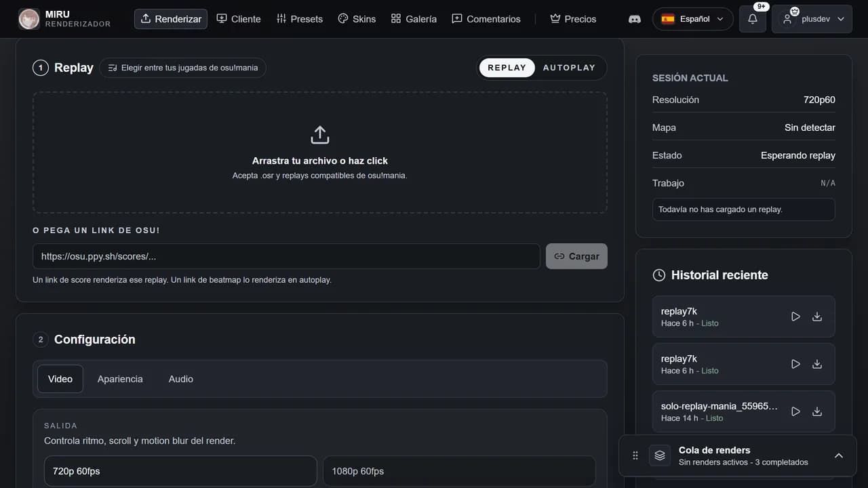Focus the osu! score link field
Image resolution: width=868 pixels, height=488 pixels.
pos(286,256)
